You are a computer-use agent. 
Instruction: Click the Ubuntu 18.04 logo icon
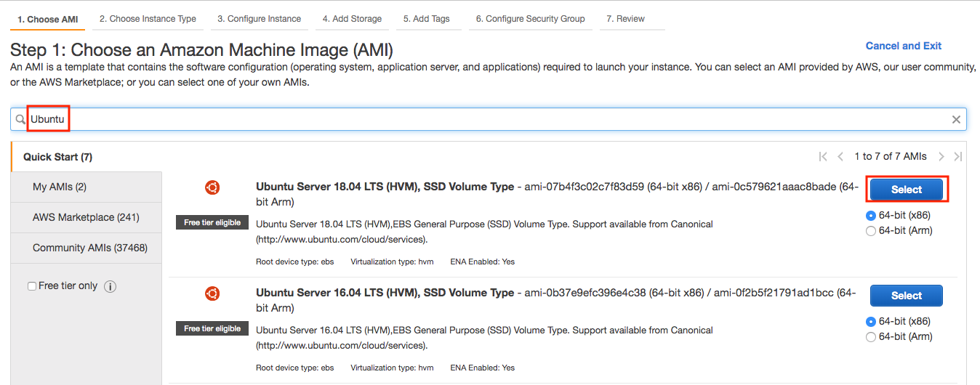tap(212, 187)
